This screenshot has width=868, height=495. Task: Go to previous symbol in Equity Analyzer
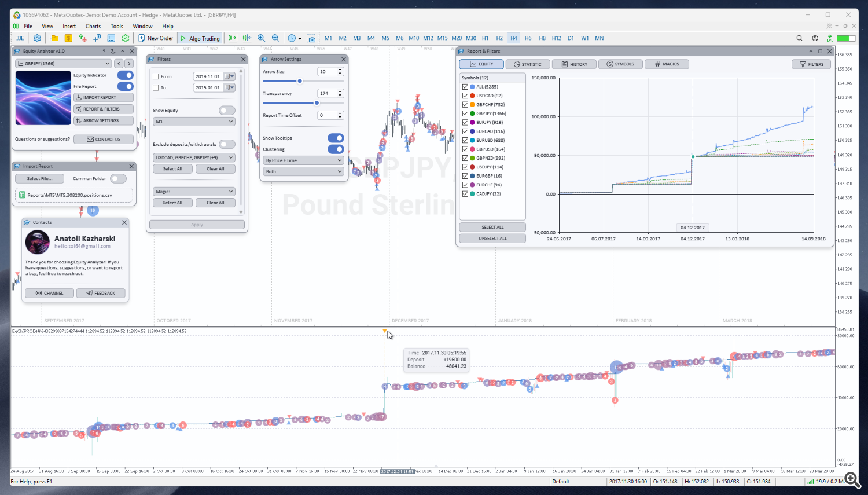(119, 64)
